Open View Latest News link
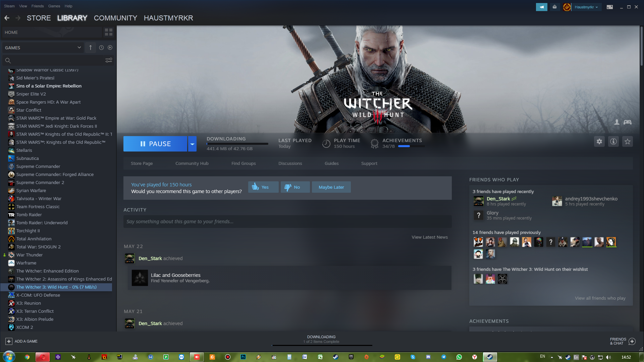Image resolution: width=644 pixels, height=362 pixels. [x=429, y=237]
